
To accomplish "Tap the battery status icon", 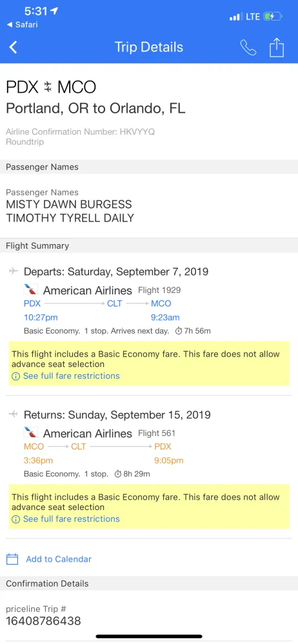I will tap(273, 17).
